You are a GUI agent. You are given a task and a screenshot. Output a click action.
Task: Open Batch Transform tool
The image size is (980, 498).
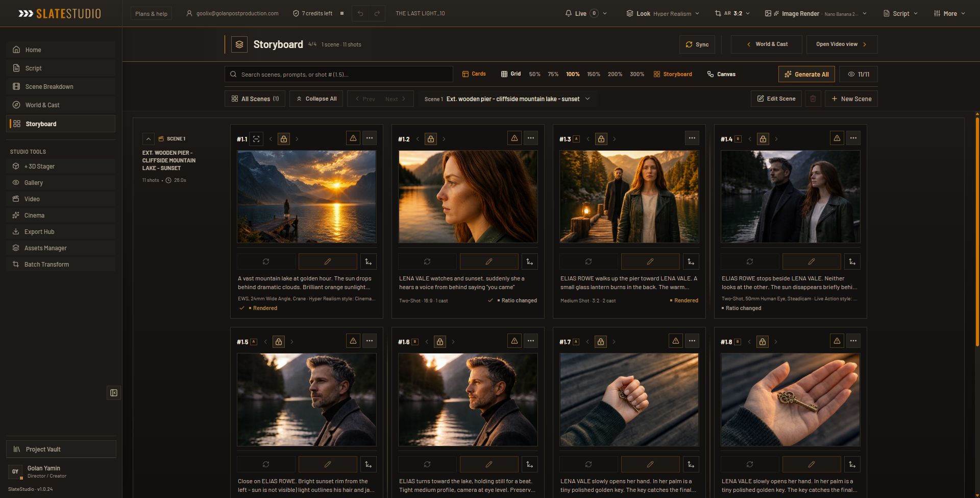coord(61,265)
